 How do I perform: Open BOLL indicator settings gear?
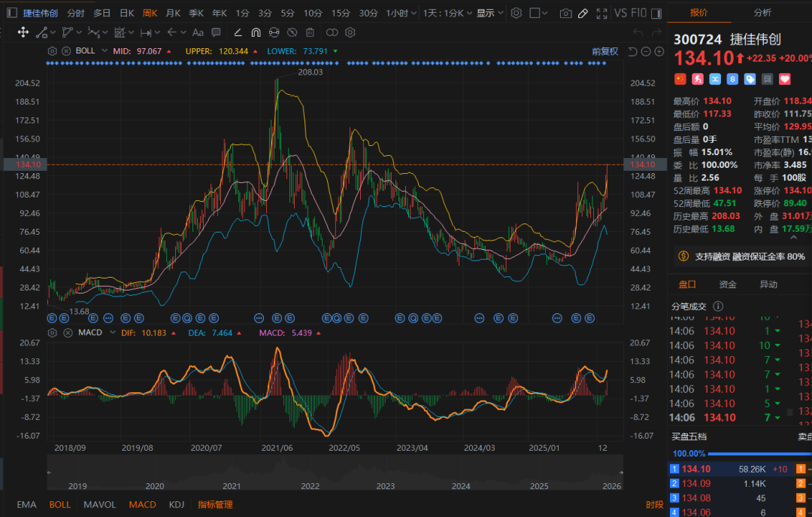pyautogui.click(x=53, y=50)
